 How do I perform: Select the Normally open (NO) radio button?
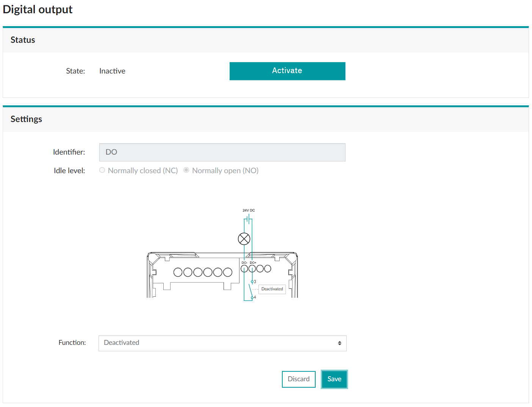pyautogui.click(x=186, y=170)
